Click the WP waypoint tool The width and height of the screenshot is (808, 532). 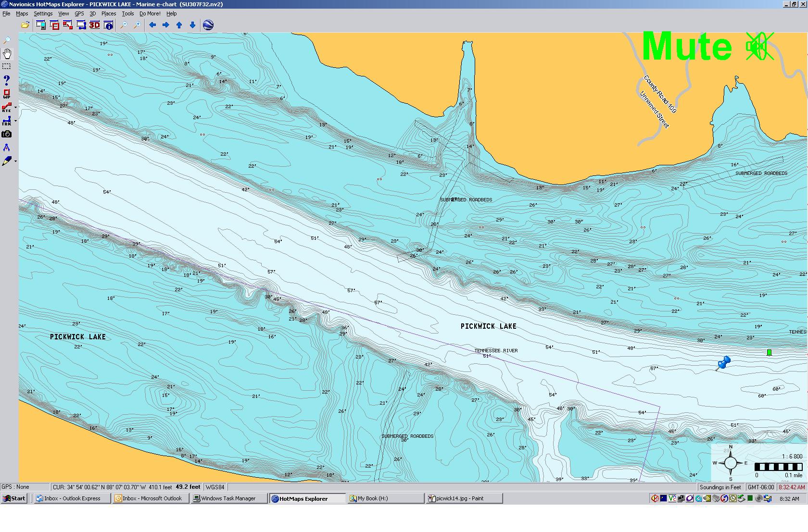click(7, 94)
